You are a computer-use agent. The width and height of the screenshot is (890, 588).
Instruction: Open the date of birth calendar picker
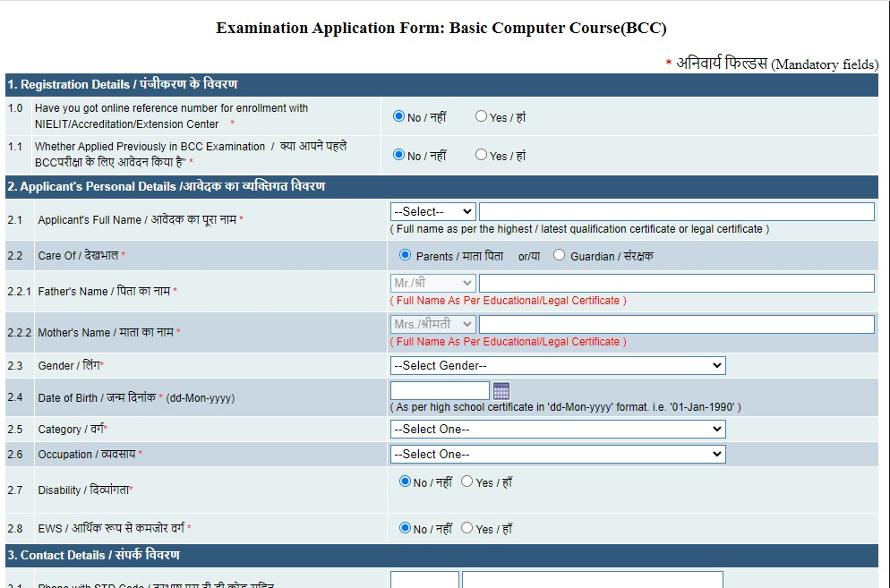[x=501, y=391]
